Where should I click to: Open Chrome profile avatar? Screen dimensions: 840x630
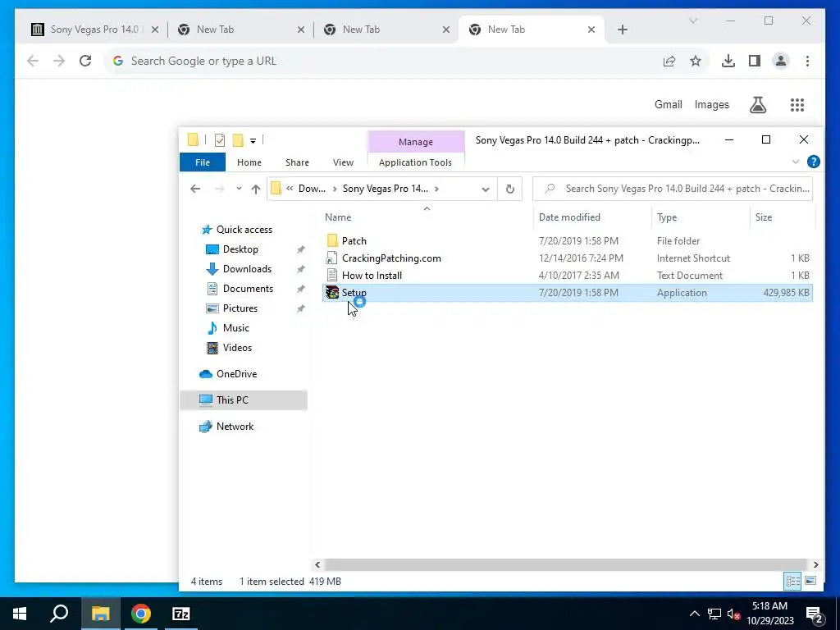pyautogui.click(x=781, y=61)
